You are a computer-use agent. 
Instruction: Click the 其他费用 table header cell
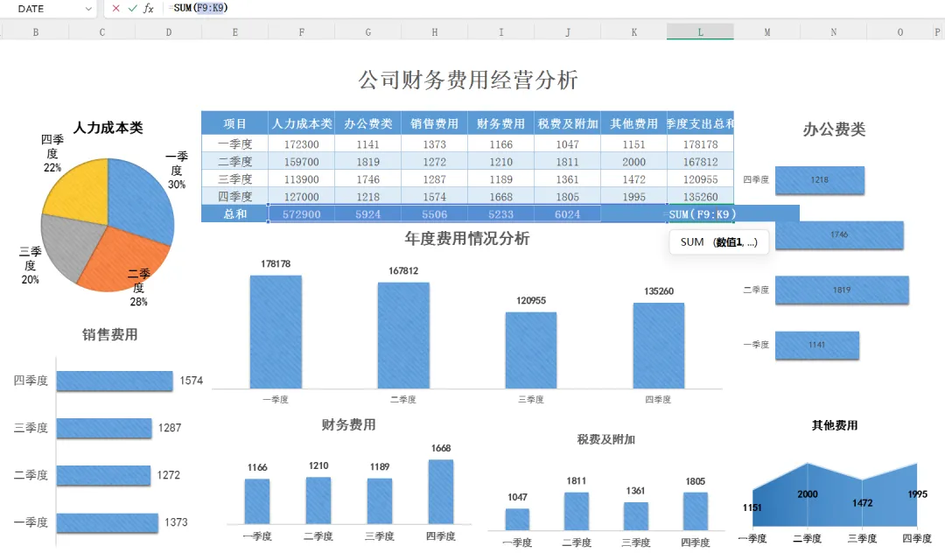(x=634, y=123)
